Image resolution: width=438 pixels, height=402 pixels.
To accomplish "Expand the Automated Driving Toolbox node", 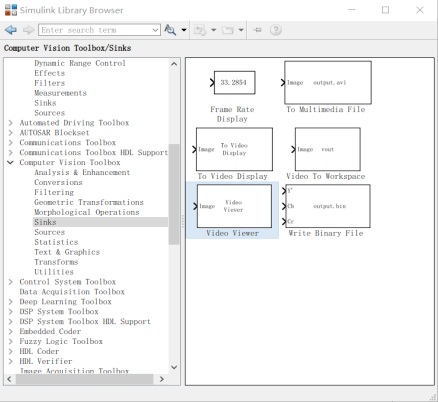I will click(11, 123).
